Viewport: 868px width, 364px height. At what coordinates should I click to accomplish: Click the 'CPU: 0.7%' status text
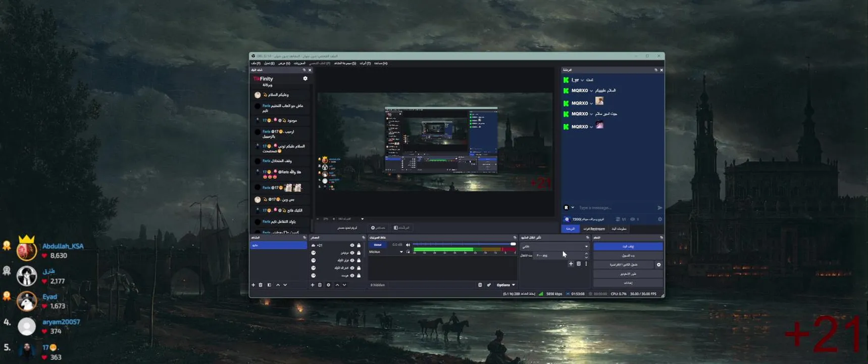[619, 294]
